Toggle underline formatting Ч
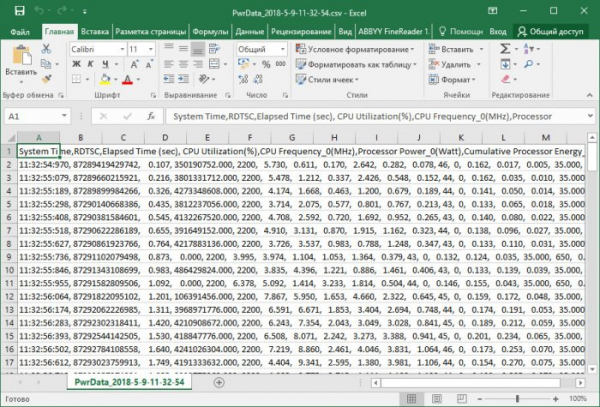 105,64
